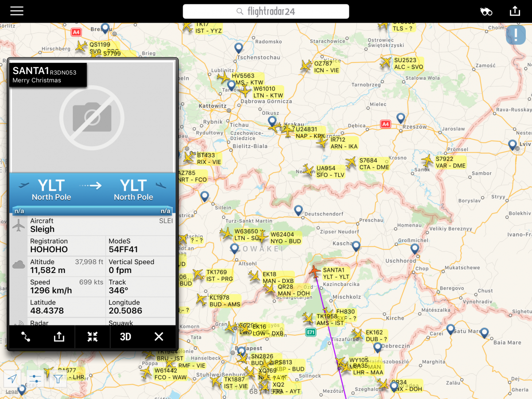Image resolution: width=532 pixels, height=399 pixels.
Task: Share SANTA1 flight from panel toolbar
Action: pyautogui.click(x=59, y=337)
